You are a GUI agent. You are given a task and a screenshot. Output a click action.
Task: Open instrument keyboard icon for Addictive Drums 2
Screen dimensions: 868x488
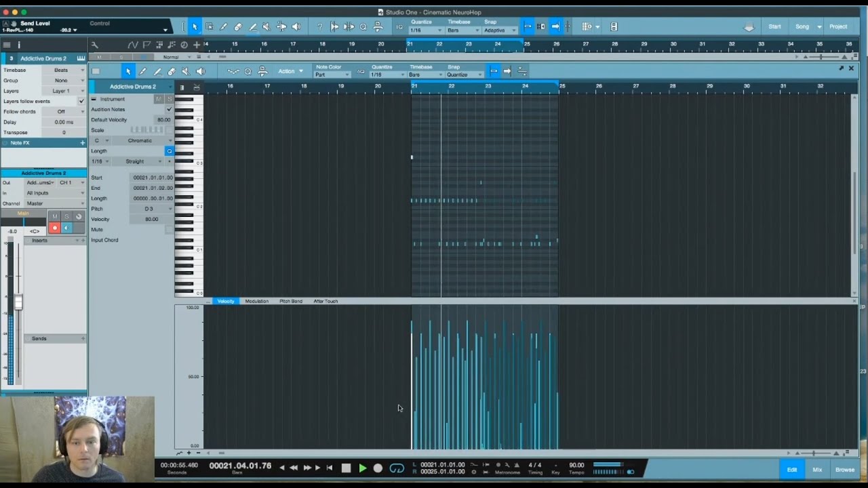tap(81, 58)
